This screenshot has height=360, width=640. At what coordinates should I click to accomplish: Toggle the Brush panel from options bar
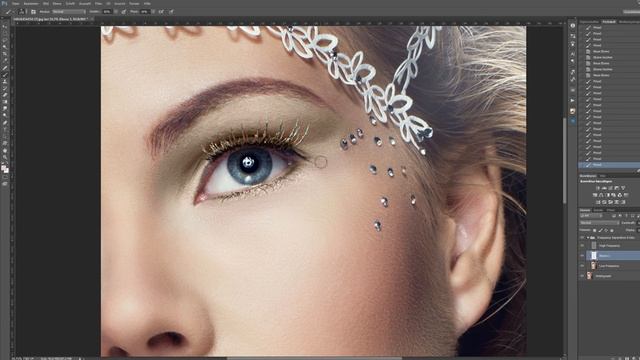click(33, 11)
